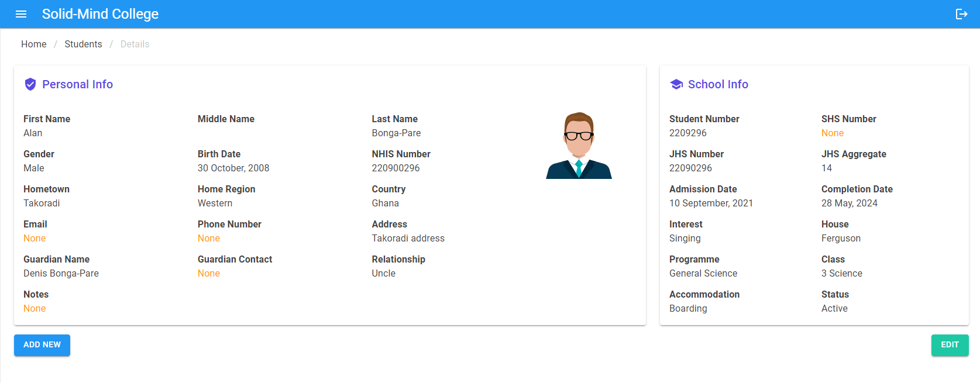Go to Students breadcrumb
The width and height of the screenshot is (980, 383).
point(83,44)
